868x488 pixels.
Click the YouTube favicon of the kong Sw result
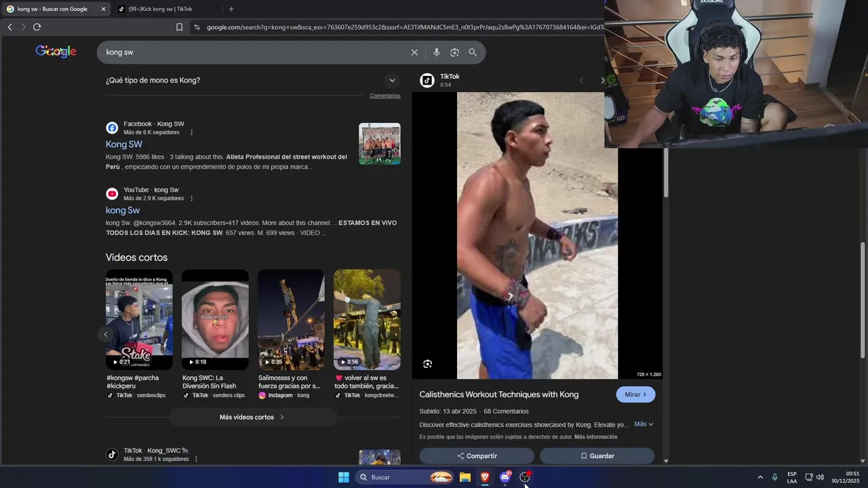coord(112,194)
